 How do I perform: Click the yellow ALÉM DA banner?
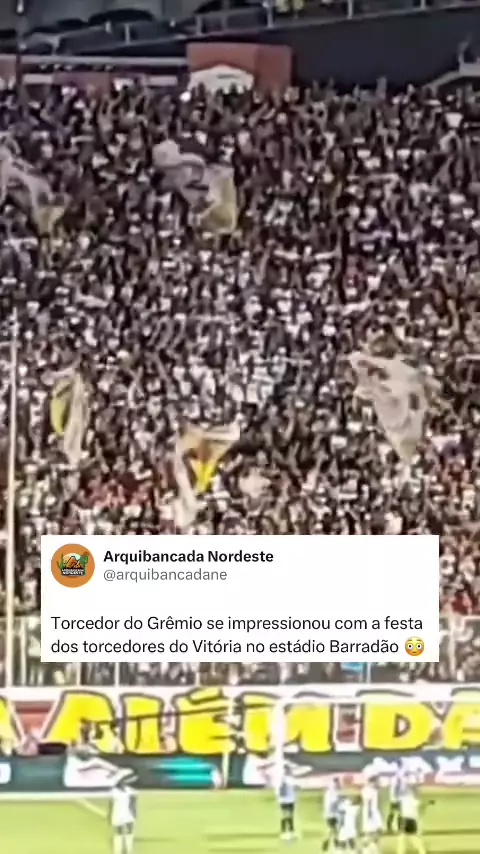[x=240, y=719]
